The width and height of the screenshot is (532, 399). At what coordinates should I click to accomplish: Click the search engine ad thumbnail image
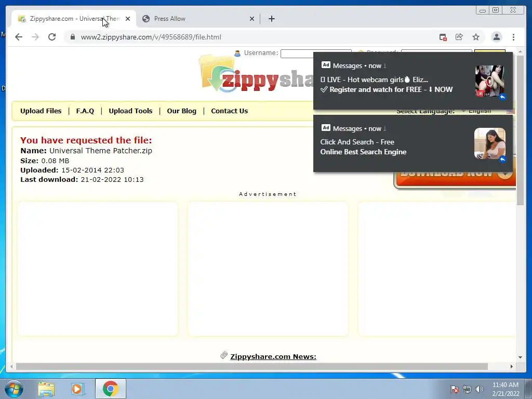point(489,143)
